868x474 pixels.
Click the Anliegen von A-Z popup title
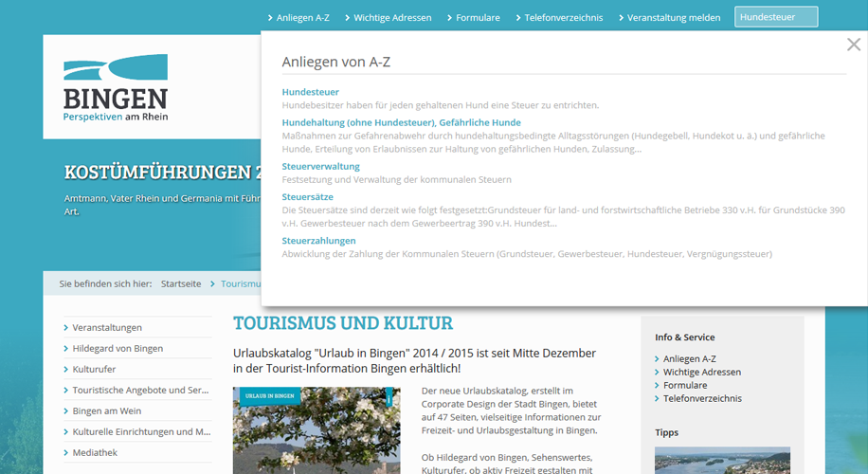pyautogui.click(x=336, y=62)
